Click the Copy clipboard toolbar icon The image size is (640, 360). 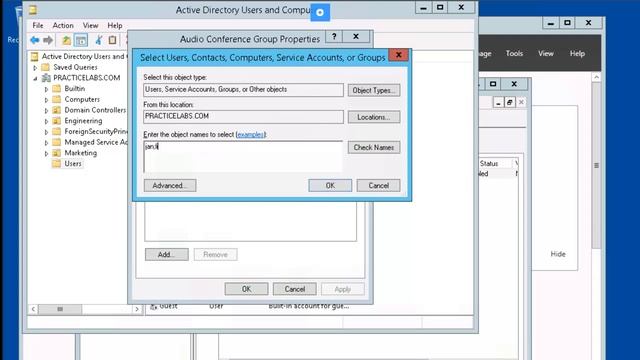[x=112, y=40]
